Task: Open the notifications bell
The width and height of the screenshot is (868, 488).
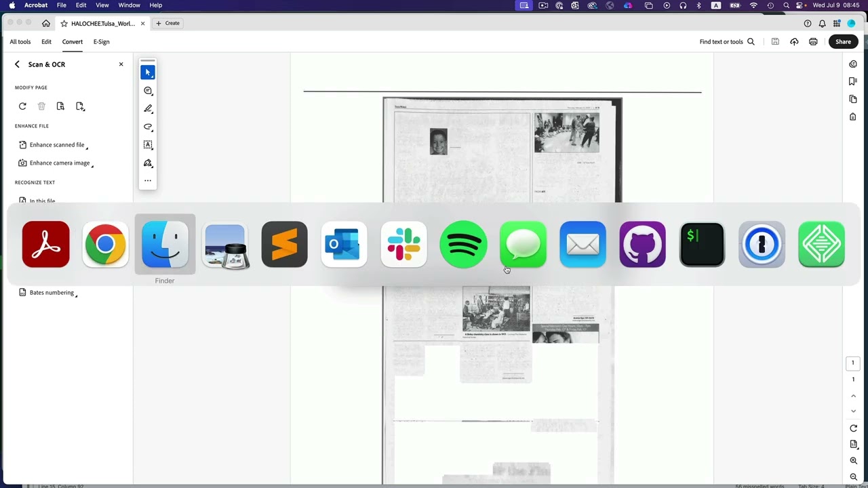Action: click(822, 23)
